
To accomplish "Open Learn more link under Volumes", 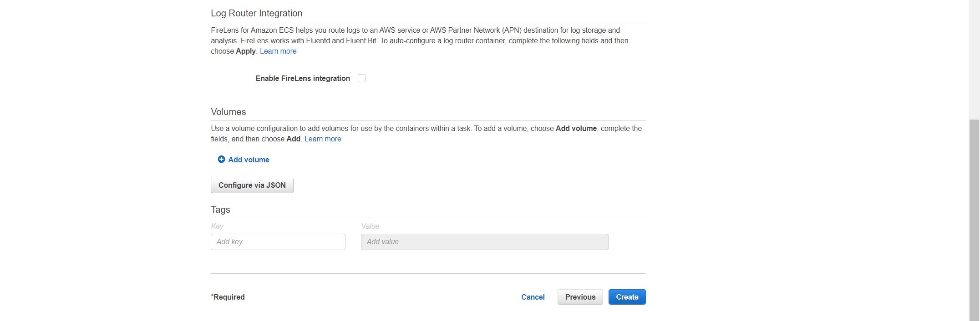I will point(322,139).
